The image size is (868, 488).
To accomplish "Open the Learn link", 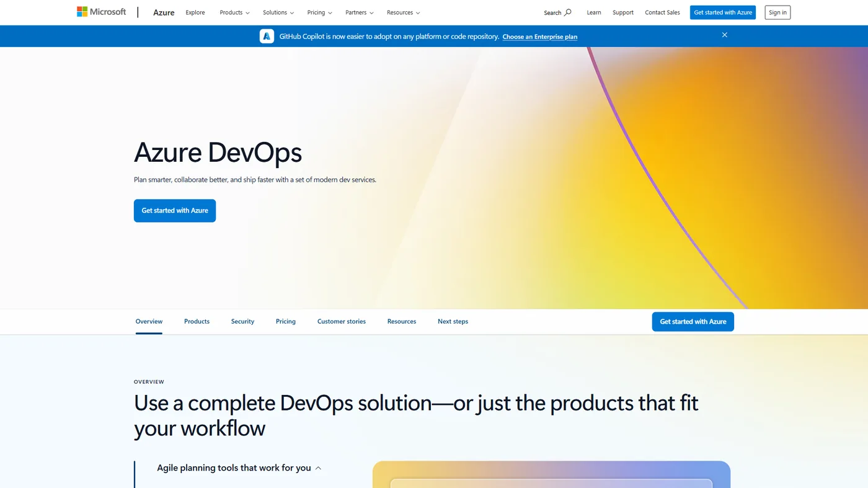I will click(x=594, y=12).
